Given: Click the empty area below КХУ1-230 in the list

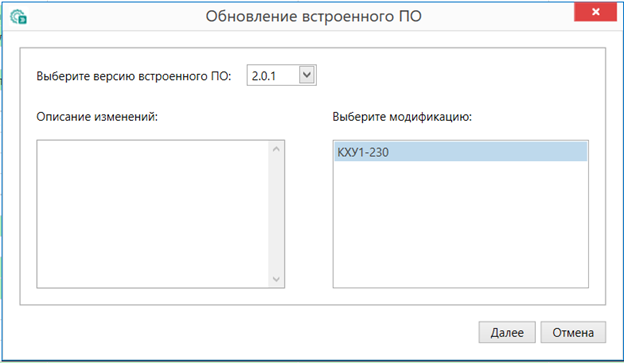Looking at the screenshot, I should pyautogui.click(x=460, y=224).
